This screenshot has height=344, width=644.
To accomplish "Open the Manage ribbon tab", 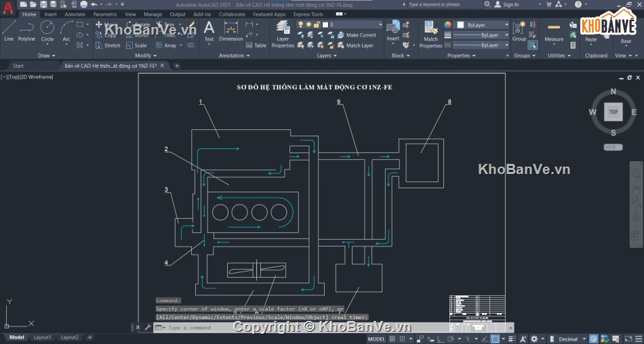I will (153, 14).
